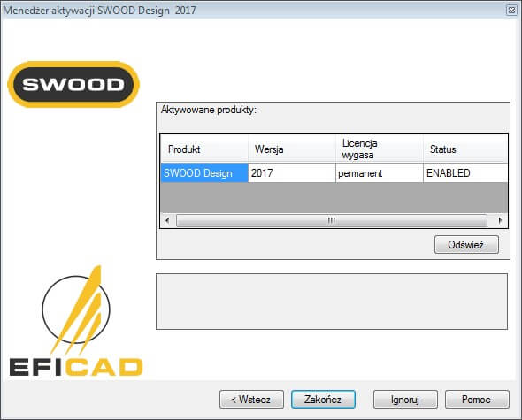Image resolution: width=522 pixels, height=420 pixels.
Task: Click the Aktywowane produkty label
Action: 209,110
